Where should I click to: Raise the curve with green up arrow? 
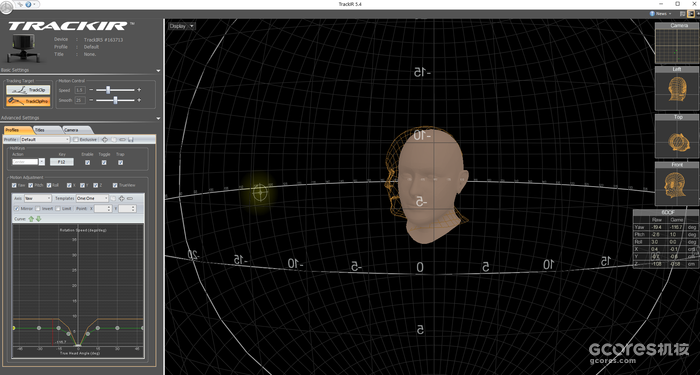click(x=31, y=219)
